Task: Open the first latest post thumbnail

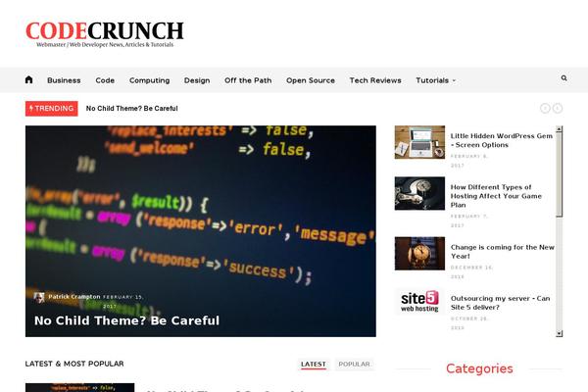Action: [x=80, y=387]
